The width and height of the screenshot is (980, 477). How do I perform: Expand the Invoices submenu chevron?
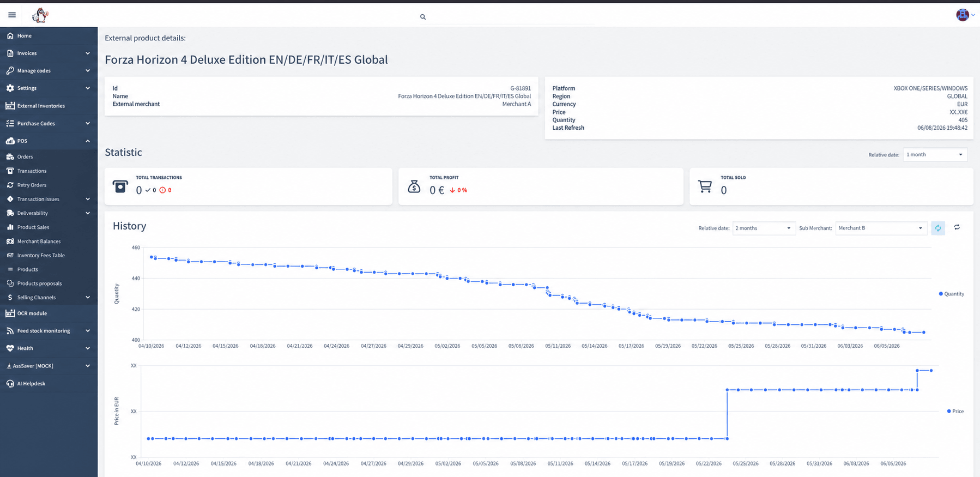(x=88, y=53)
